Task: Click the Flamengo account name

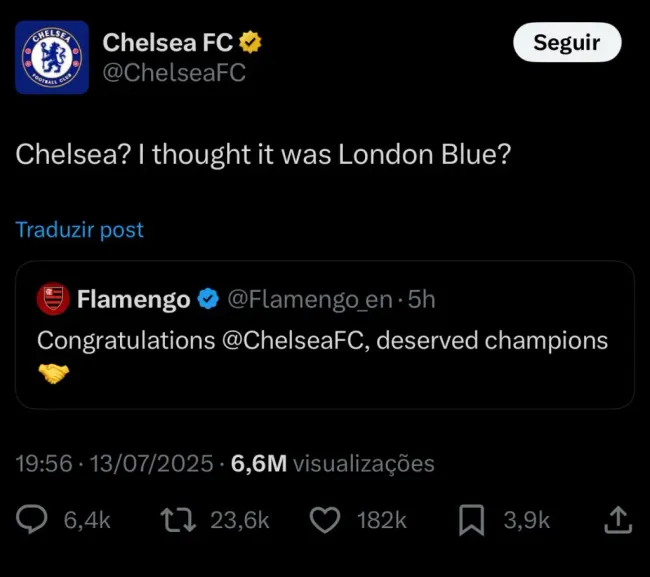Action: pos(133,298)
